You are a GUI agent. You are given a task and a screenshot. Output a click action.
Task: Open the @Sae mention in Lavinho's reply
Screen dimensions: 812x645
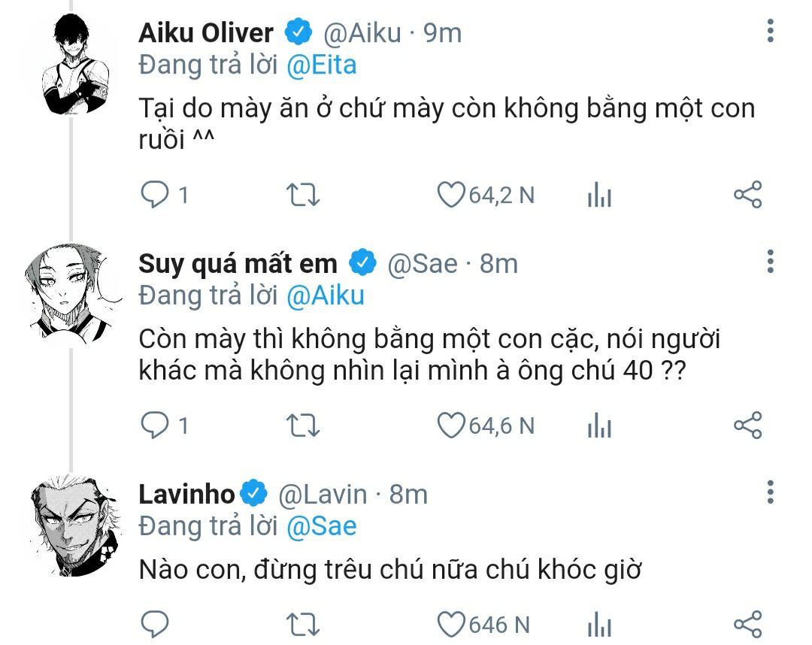(321, 525)
